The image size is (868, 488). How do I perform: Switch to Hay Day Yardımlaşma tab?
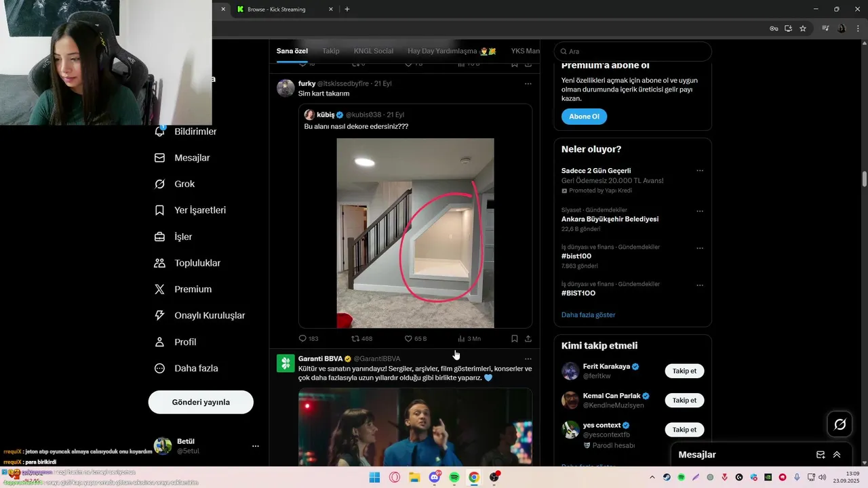(x=452, y=51)
